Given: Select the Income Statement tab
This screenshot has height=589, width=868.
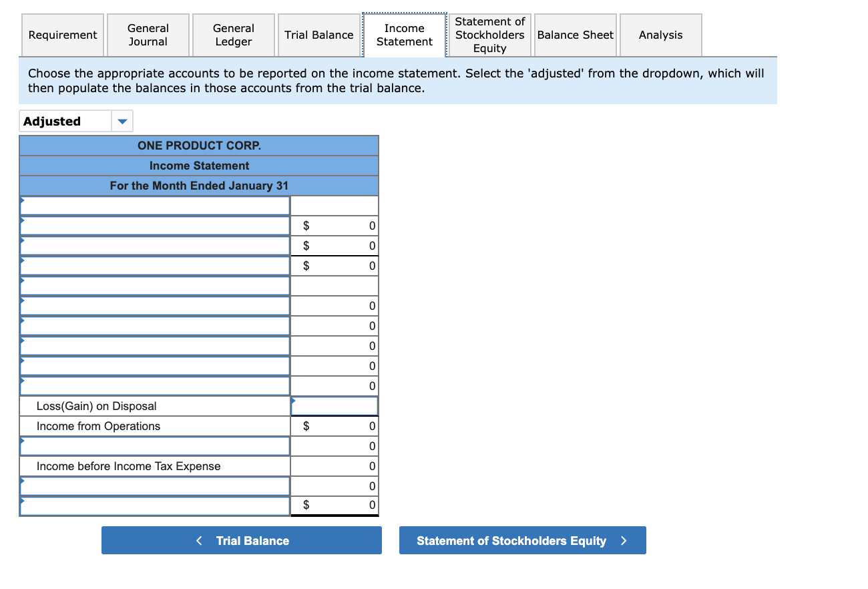Looking at the screenshot, I should coord(404,35).
